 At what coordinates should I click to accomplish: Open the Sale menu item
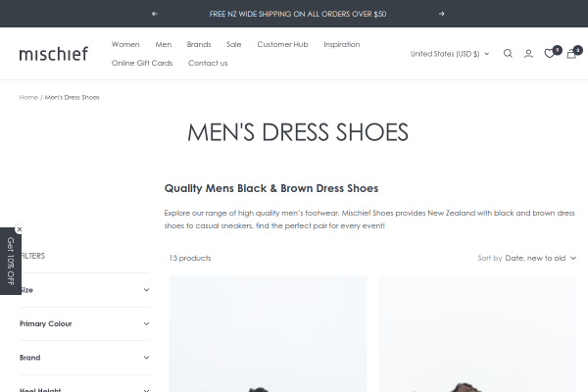pos(233,44)
